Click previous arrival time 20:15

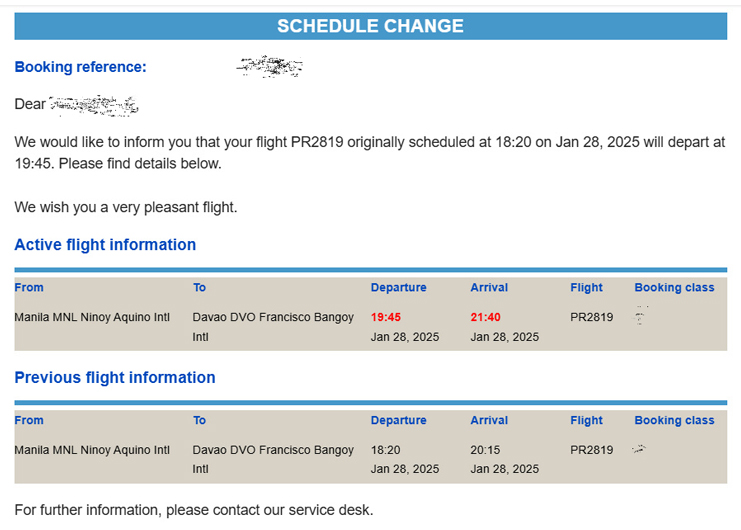pos(485,450)
